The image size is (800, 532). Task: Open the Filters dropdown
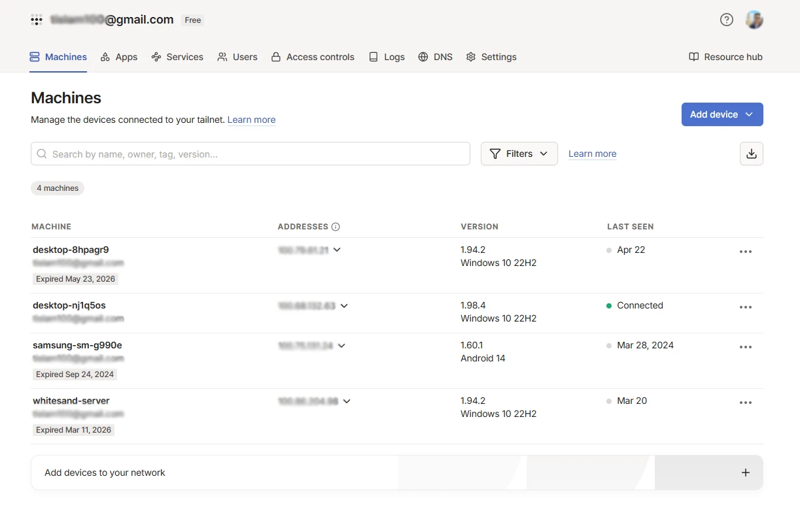(519, 154)
